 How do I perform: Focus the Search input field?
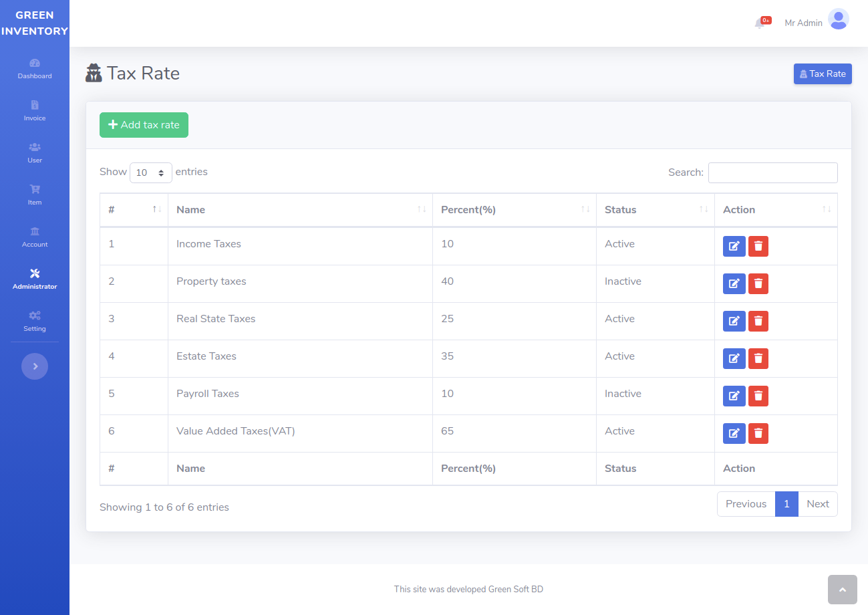772,172
